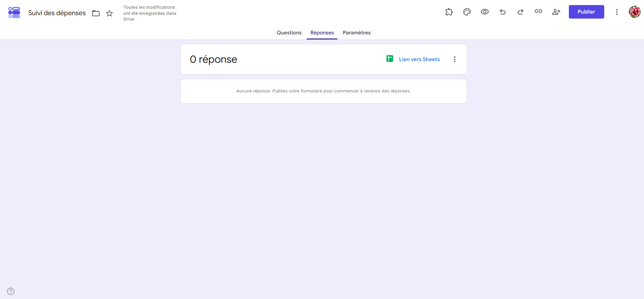Add collaborators with person-plus icon
This screenshot has width=644, height=299.
(x=556, y=12)
